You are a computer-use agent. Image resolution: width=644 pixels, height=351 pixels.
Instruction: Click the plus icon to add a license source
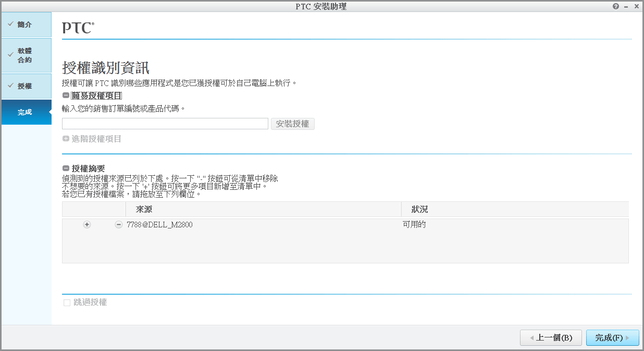click(x=86, y=224)
